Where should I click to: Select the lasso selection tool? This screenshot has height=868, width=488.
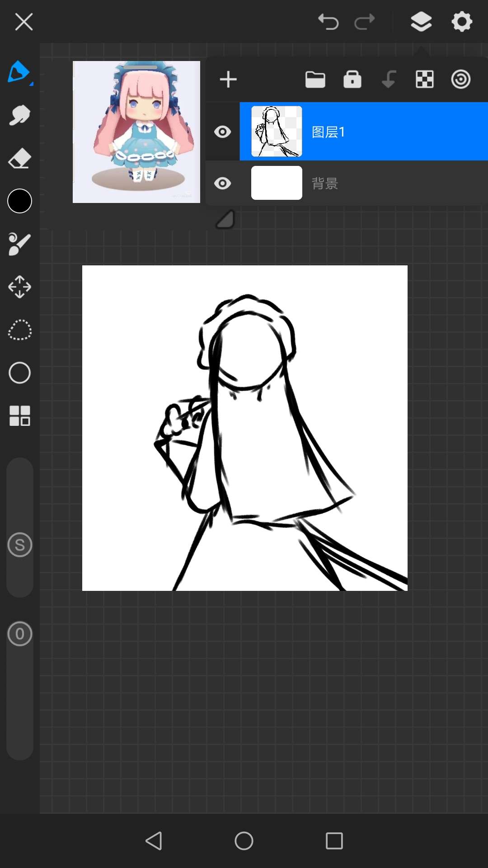pyautogui.click(x=19, y=330)
